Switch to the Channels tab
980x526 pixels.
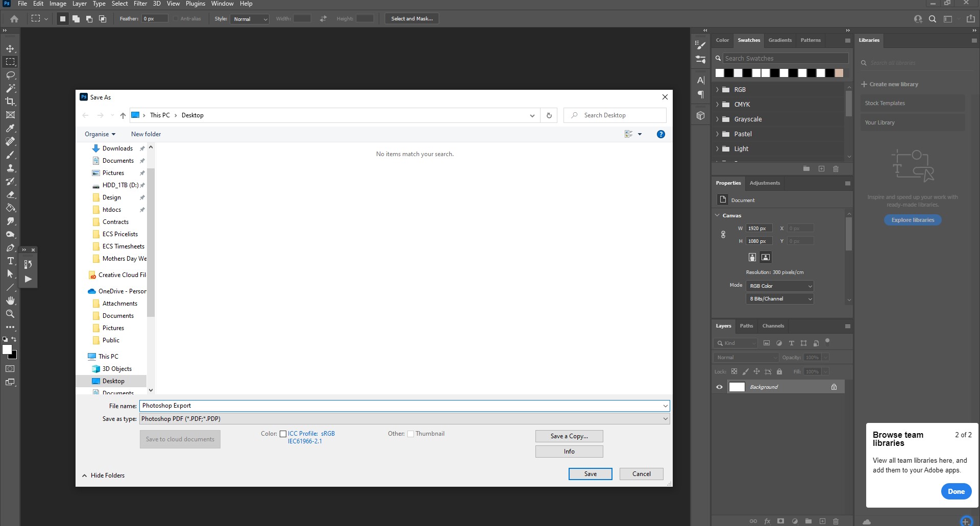coord(773,325)
